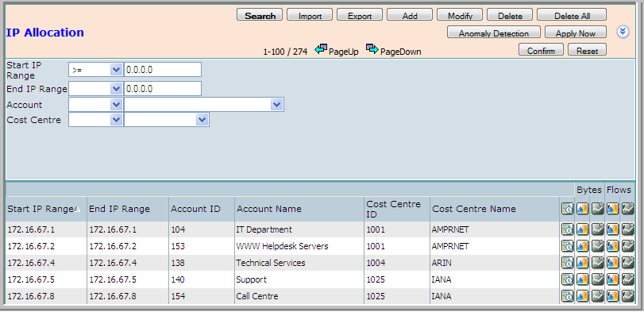Click the Export button

click(360, 15)
